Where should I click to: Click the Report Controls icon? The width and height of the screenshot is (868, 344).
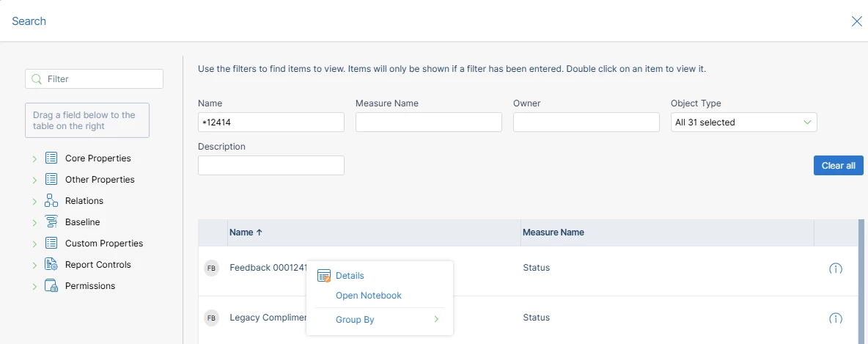tap(51, 265)
